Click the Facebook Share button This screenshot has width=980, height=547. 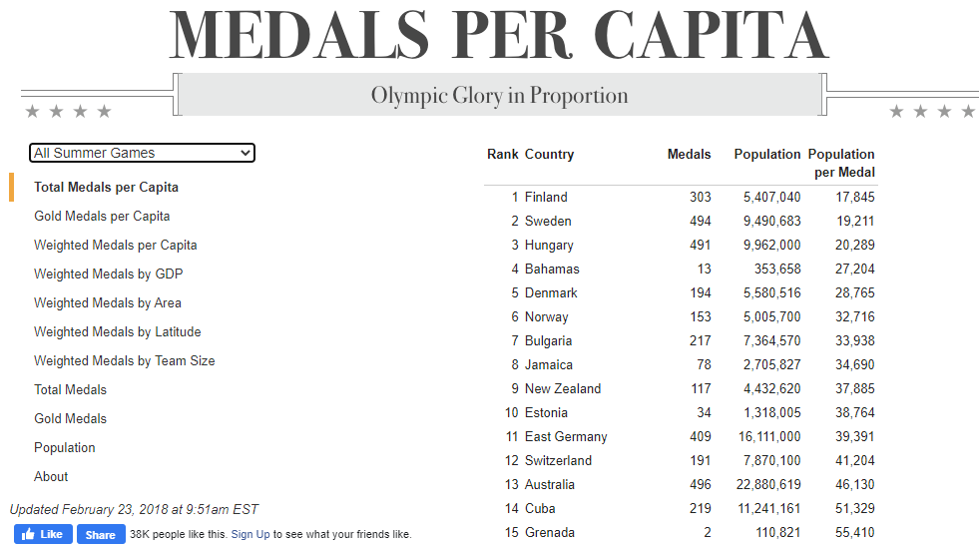point(100,534)
